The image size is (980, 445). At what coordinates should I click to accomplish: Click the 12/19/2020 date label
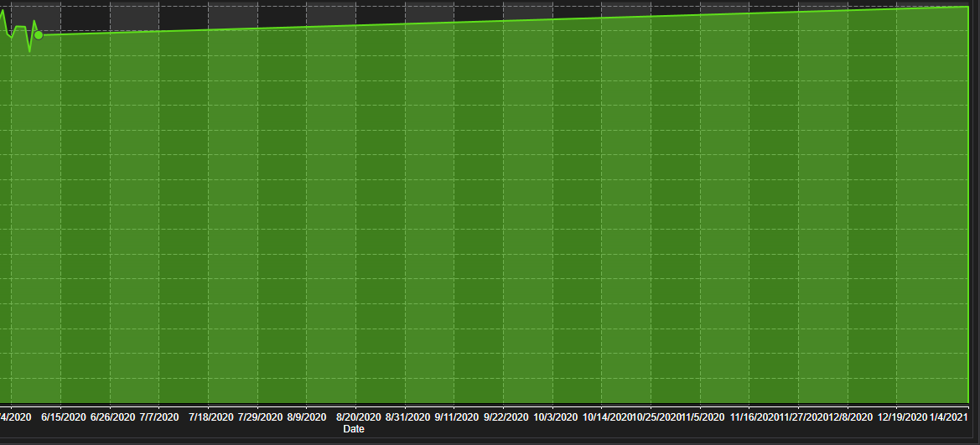(x=903, y=417)
